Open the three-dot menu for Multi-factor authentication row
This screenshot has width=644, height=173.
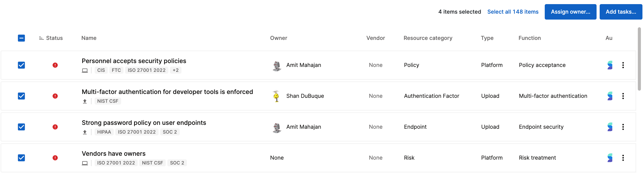[623, 96]
